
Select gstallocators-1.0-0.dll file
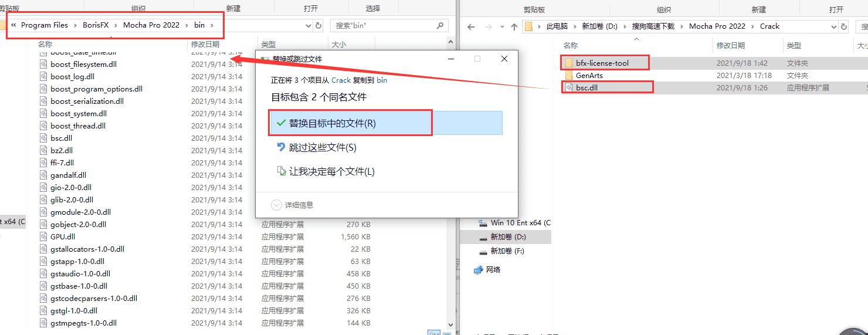(87, 249)
